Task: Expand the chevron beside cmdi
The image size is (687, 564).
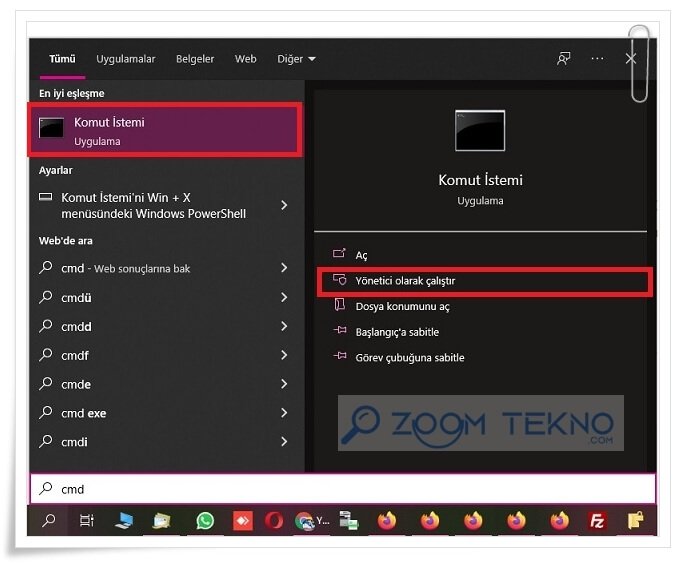Action: tap(284, 442)
